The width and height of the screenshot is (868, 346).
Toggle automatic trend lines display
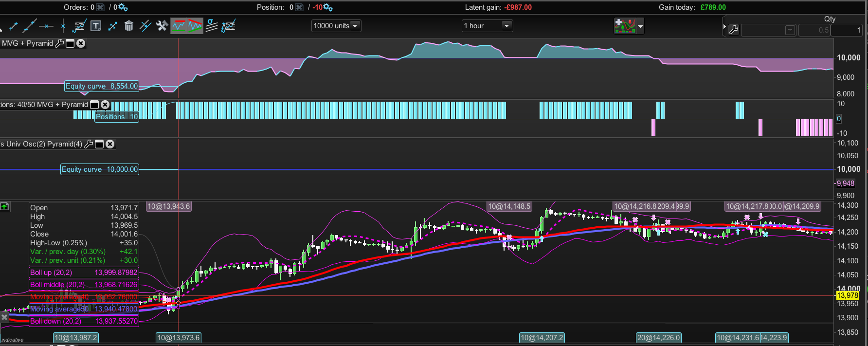[195, 26]
